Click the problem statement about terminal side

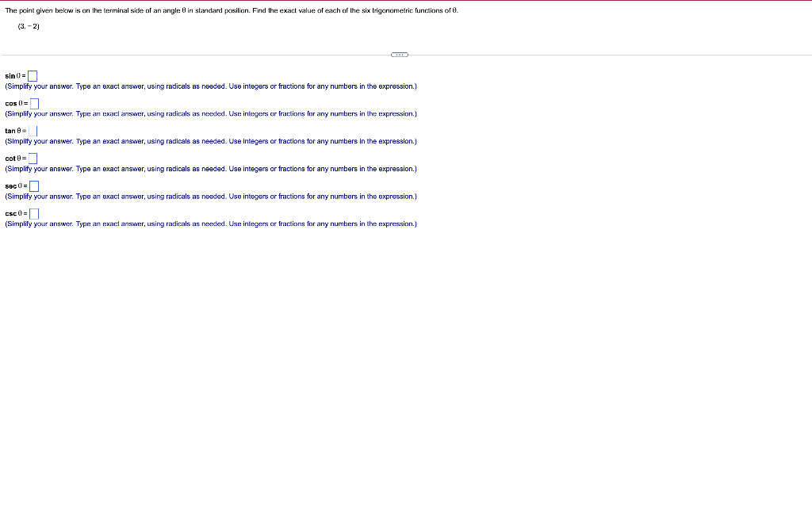(x=232, y=10)
